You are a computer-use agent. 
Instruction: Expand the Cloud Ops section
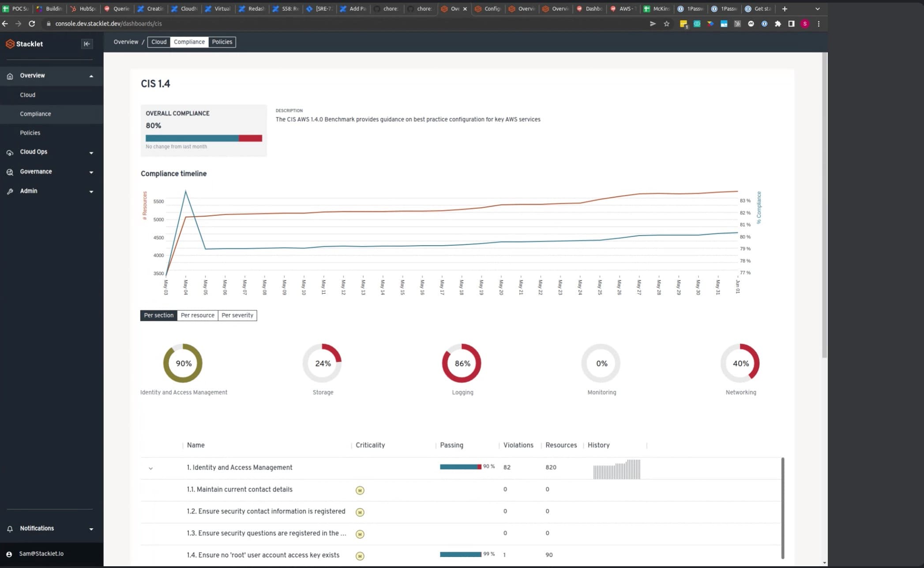tap(91, 153)
